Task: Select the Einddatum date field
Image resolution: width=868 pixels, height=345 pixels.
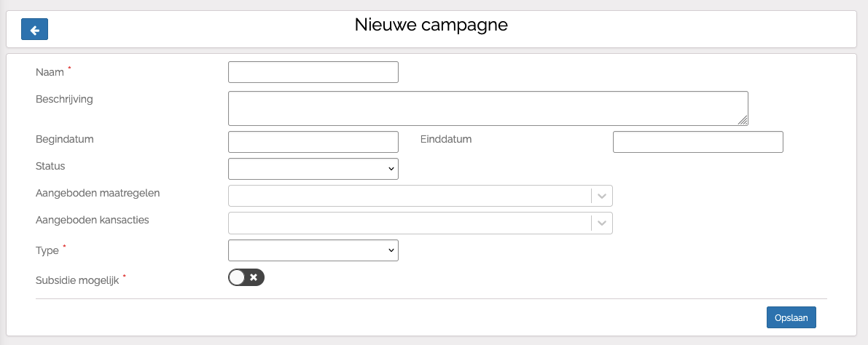Action: (x=697, y=142)
